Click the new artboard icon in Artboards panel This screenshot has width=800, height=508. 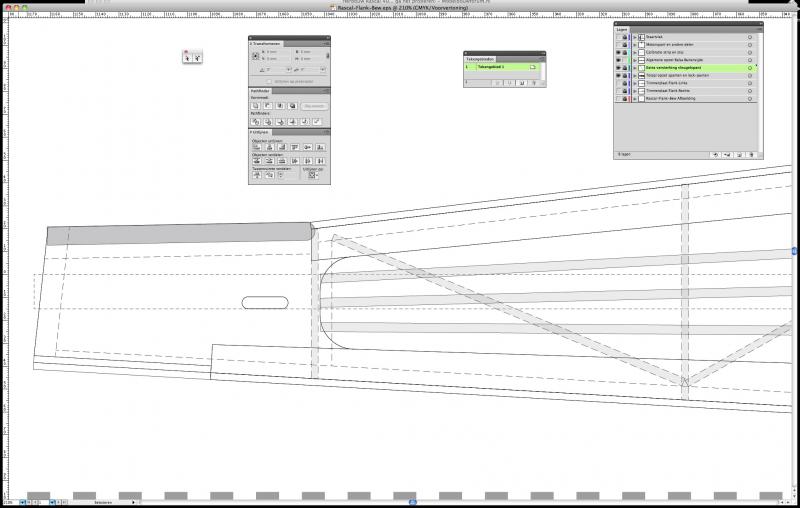pos(521,83)
